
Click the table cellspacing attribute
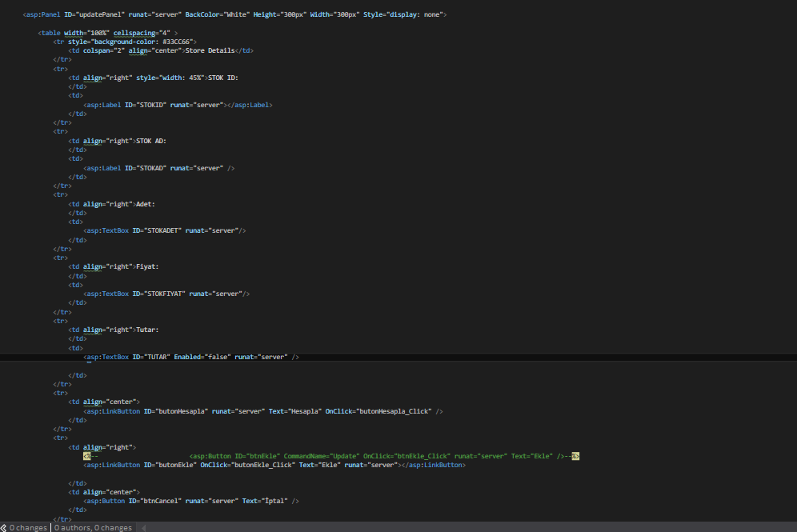pyautogui.click(x=142, y=33)
